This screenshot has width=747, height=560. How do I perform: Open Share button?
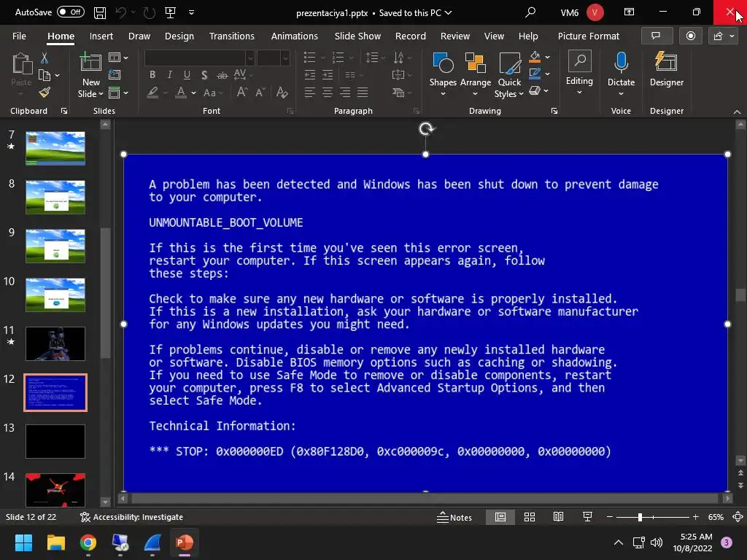coord(723,36)
